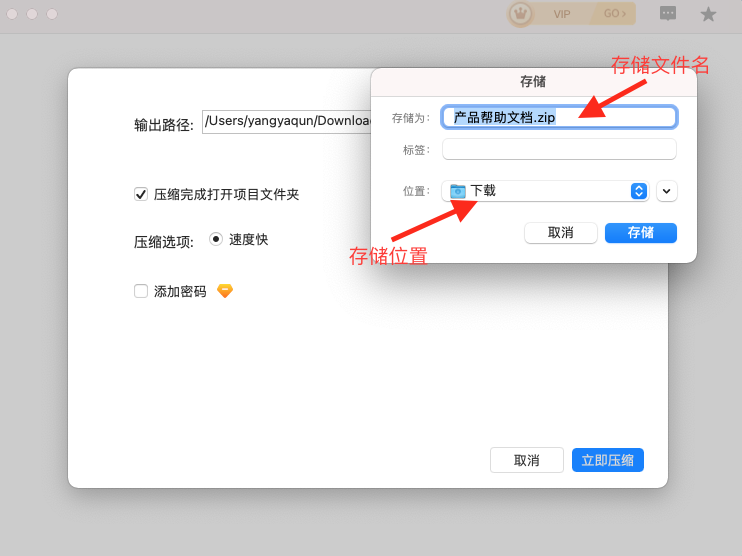
Task: Click the minimize window button
Action: click(x=32, y=14)
